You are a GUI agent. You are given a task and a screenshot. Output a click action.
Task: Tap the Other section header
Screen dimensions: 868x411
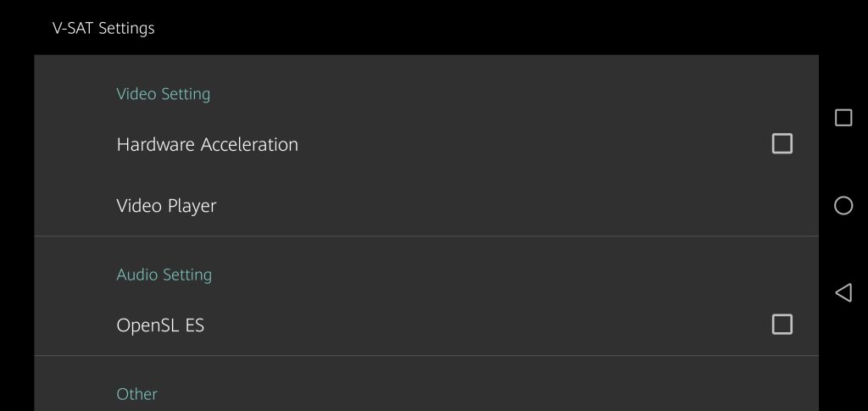pos(136,394)
